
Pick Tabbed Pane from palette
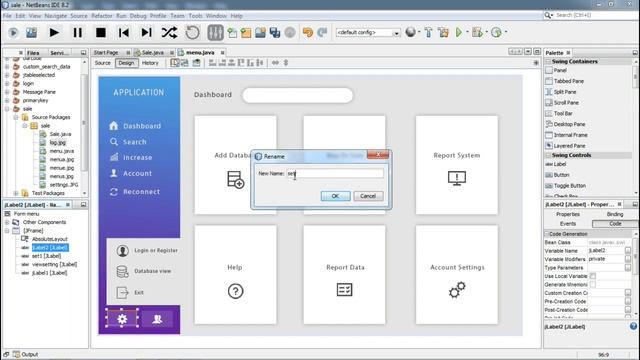[569, 81]
